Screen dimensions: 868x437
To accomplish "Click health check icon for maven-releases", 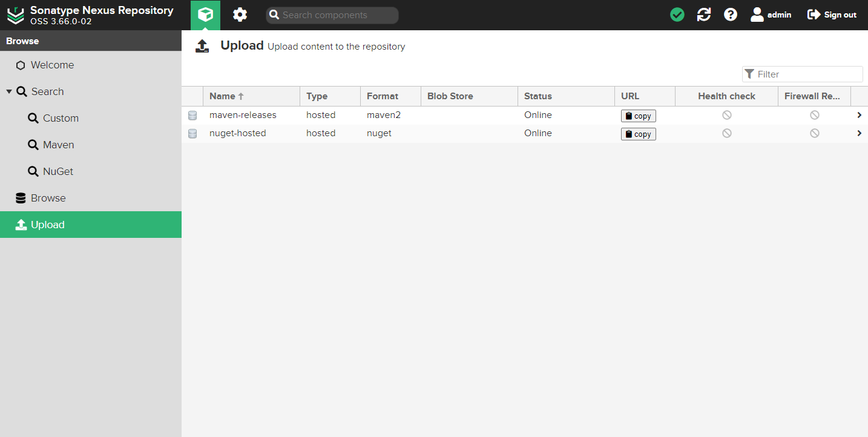I will point(726,115).
